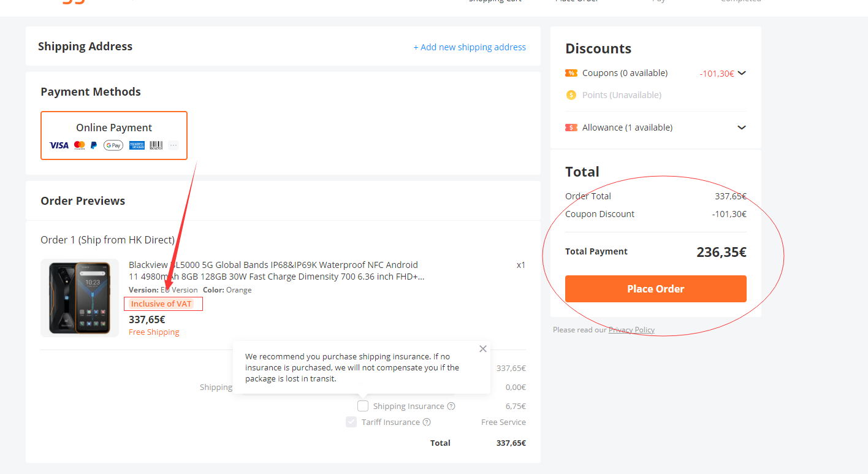Click the greyed Tariff Insurance checkbox

point(351,422)
